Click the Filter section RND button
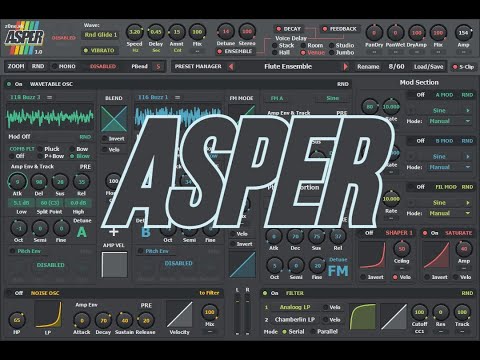Screen dimensions: 480x360 (x=467, y=293)
